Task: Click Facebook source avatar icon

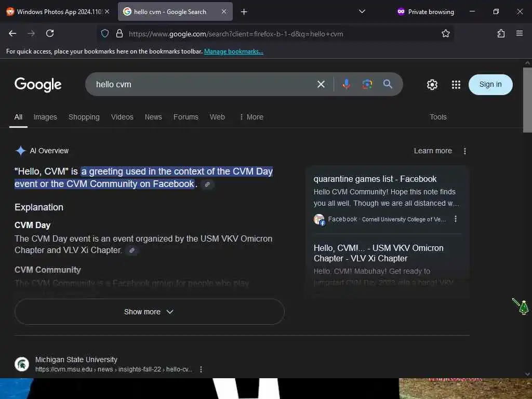Action: (x=319, y=220)
